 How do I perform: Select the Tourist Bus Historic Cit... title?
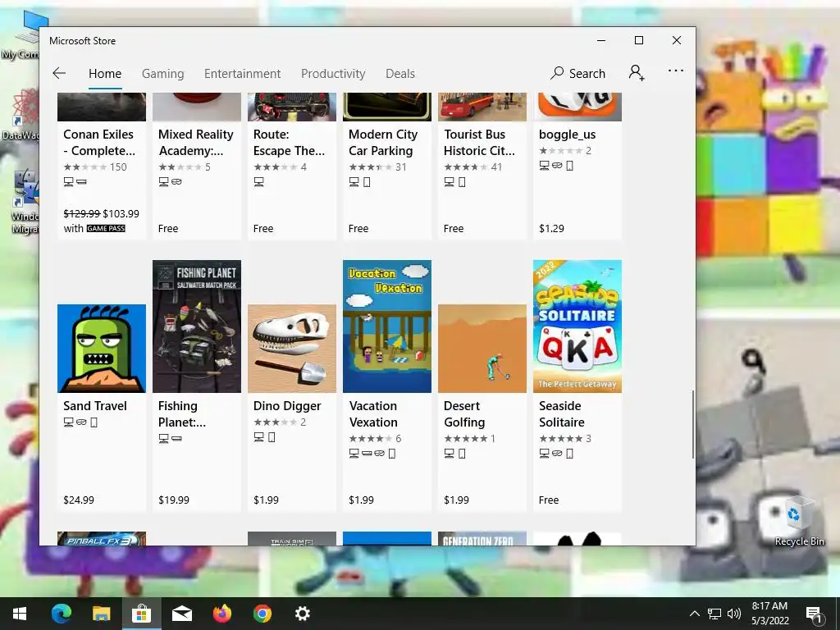pyautogui.click(x=479, y=143)
